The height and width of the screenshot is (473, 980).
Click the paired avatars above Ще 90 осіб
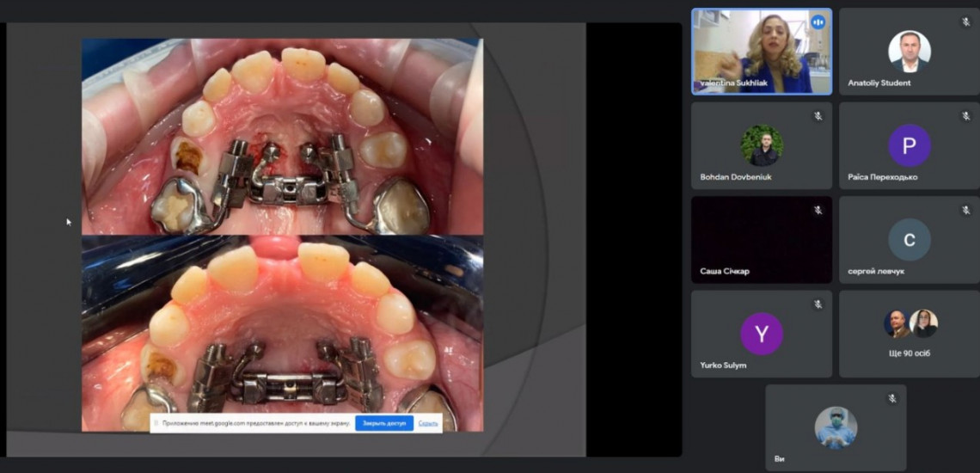(x=910, y=323)
